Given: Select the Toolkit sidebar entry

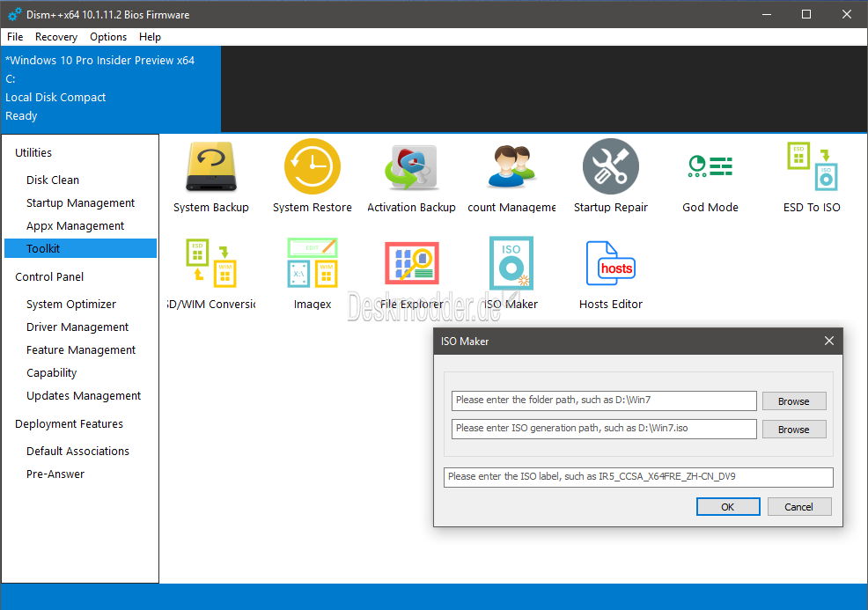Looking at the screenshot, I should pos(80,248).
